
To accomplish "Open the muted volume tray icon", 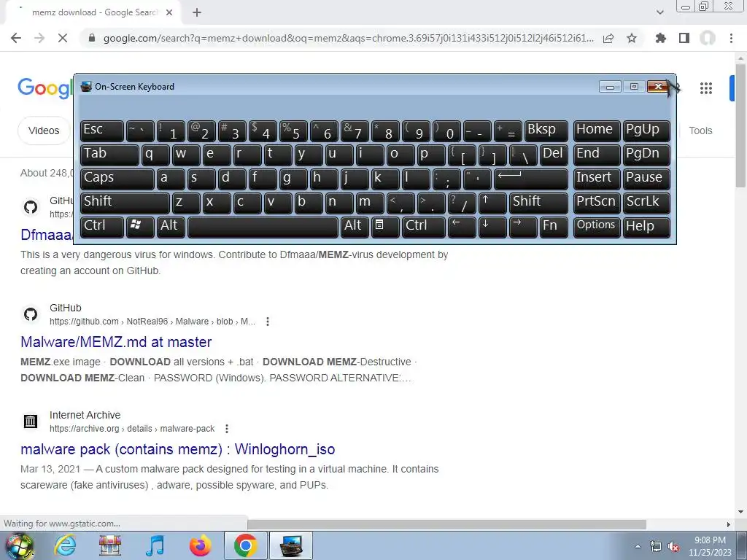I will tap(673, 547).
